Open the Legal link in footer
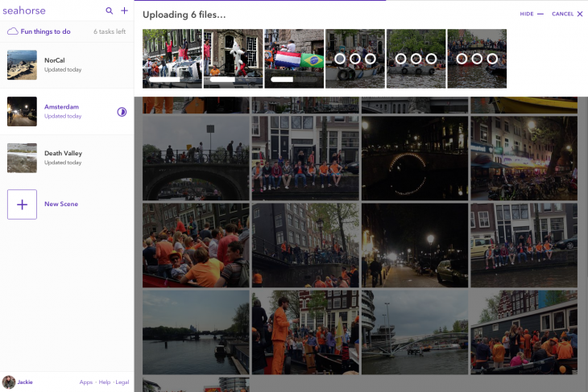 click(x=122, y=382)
